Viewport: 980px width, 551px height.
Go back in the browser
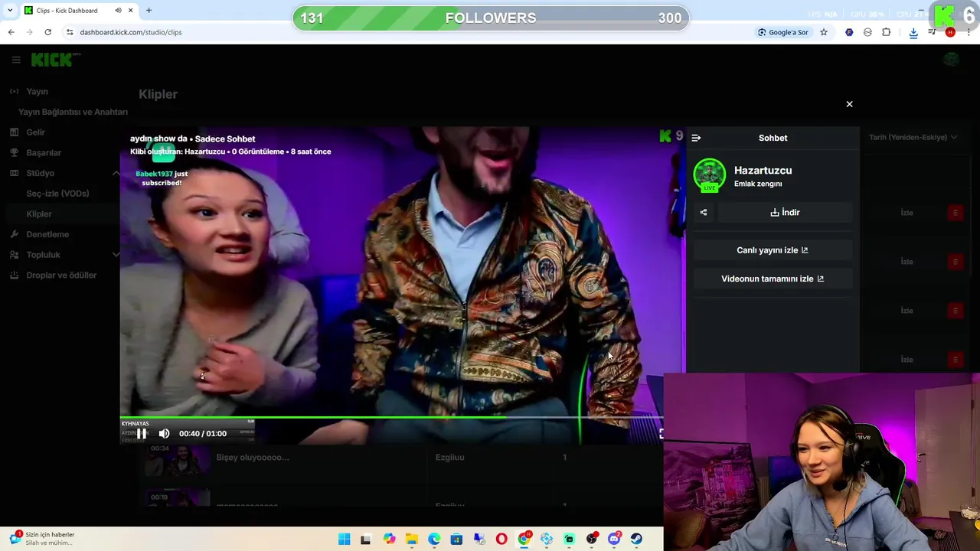point(11,32)
